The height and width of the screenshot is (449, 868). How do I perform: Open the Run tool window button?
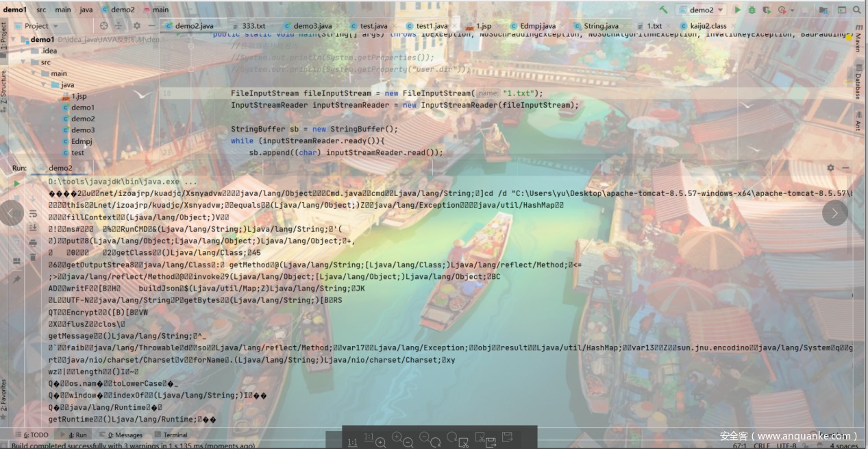tap(73, 435)
